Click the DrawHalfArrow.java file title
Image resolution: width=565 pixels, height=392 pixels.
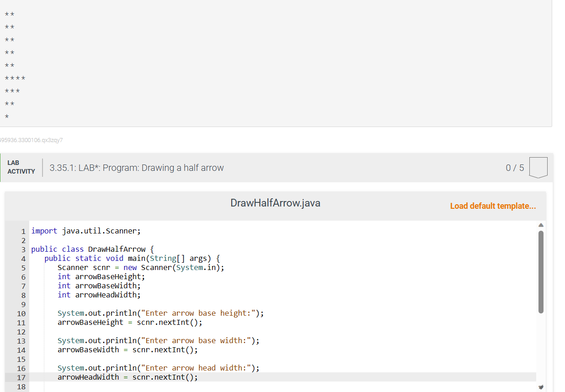[275, 203]
